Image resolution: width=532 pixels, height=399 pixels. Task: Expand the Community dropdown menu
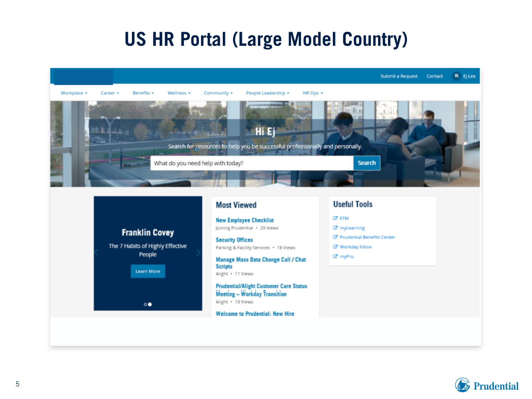pyautogui.click(x=218, y=93)
